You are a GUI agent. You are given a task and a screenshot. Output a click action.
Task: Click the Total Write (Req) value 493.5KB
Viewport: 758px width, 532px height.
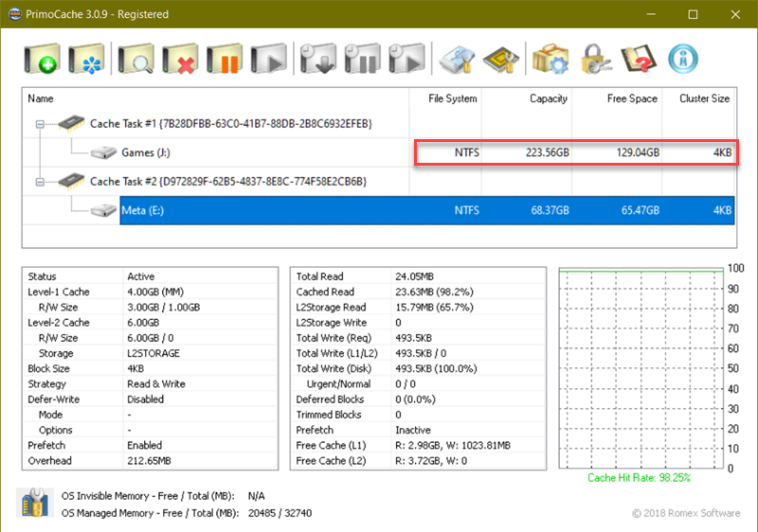point(413,338)
